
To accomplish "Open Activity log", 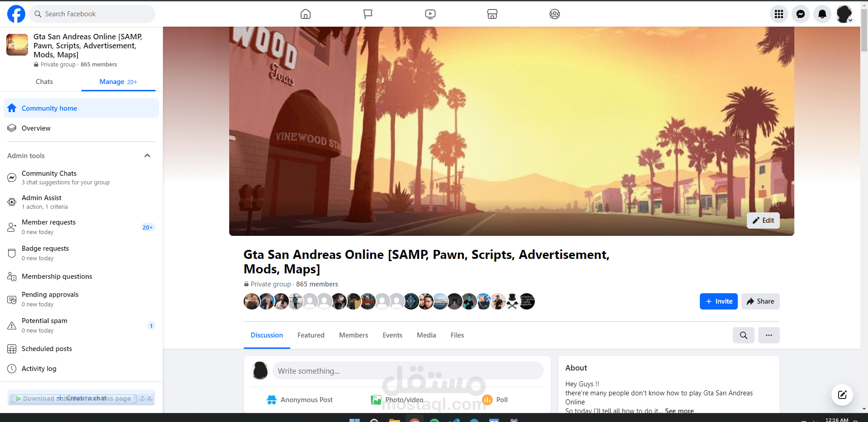I will click(81, 369).
